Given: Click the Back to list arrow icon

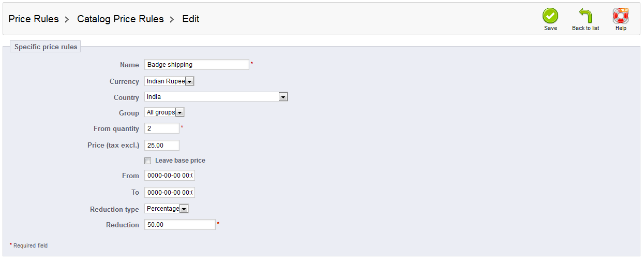Looking at the screenshot, I should 586,16.
